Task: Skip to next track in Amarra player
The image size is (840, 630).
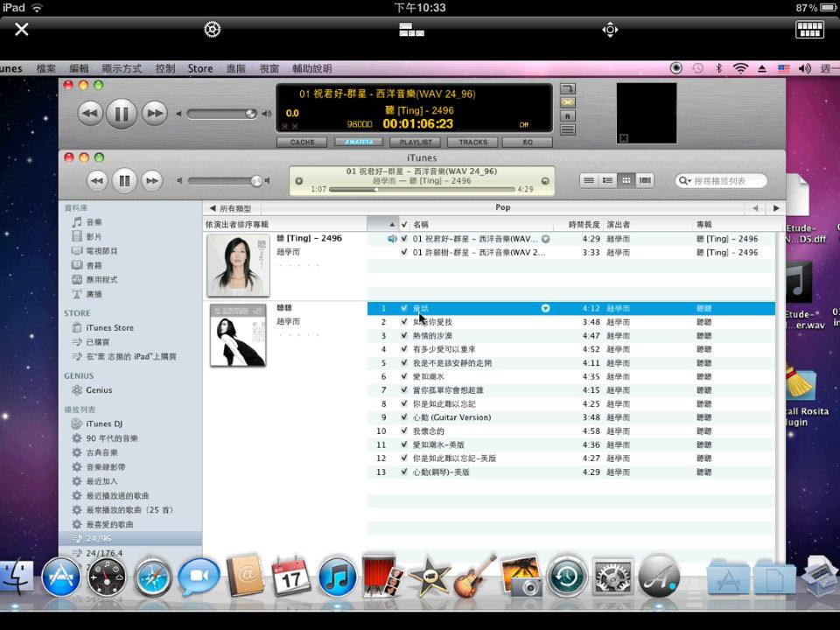Action: click(x=154, y=114)
